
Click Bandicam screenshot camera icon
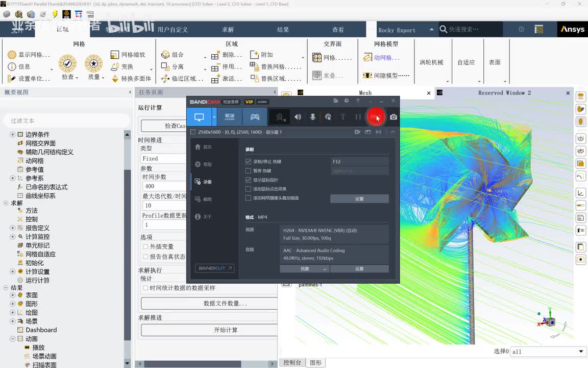394,117
